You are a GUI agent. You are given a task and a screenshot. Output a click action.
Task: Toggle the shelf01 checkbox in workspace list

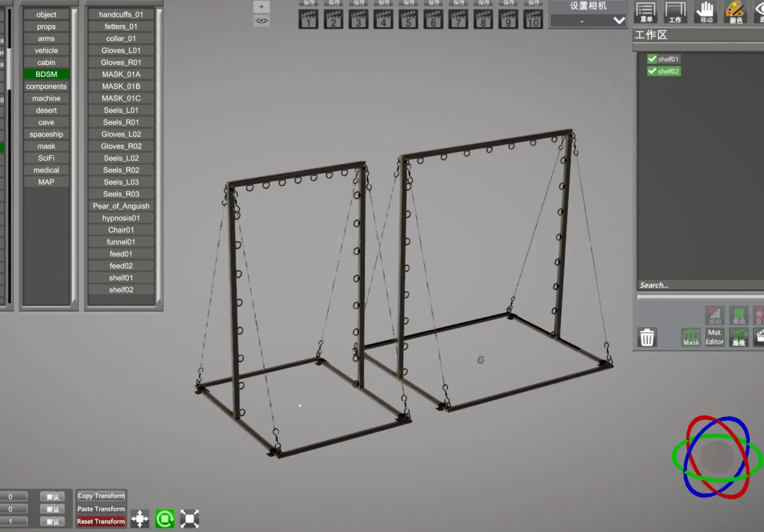(x=652, y=59)
